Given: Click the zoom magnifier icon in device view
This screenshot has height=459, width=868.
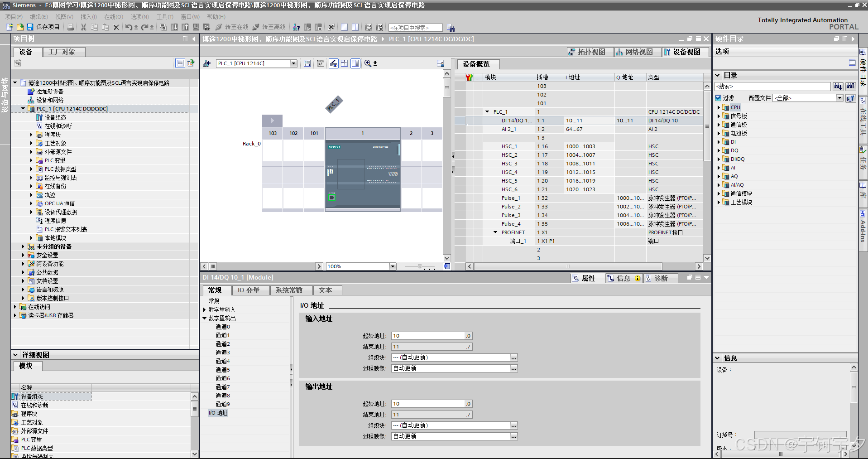Looking at the screenshot, I should click(368, 63).
